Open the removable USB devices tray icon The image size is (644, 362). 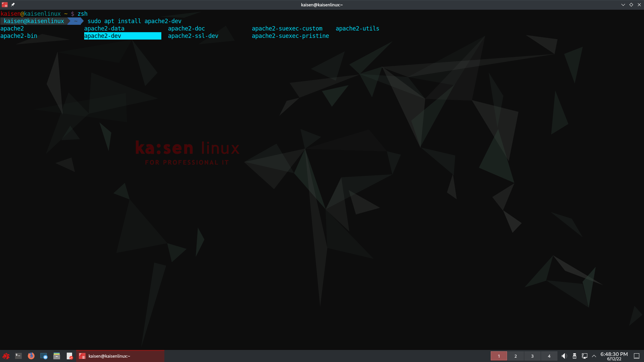point(575,356)
